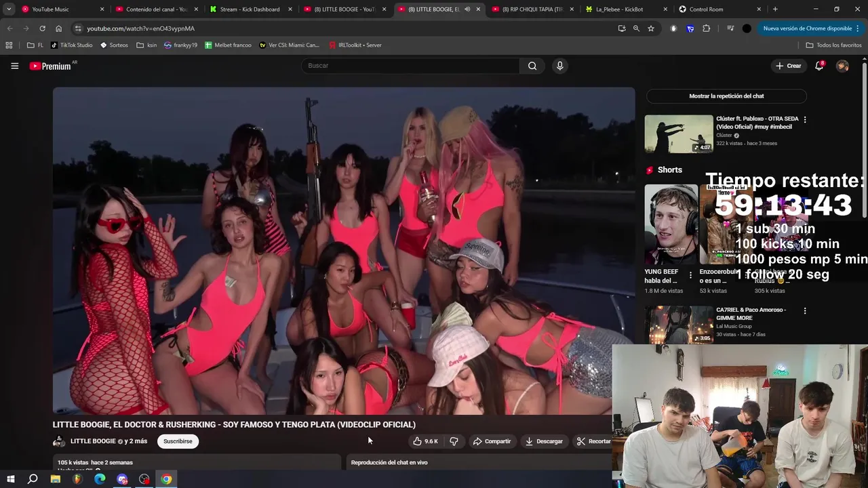Go back in browser history
Image resolution: width=868 pixels, height=488 pixels.
(9, 28)
